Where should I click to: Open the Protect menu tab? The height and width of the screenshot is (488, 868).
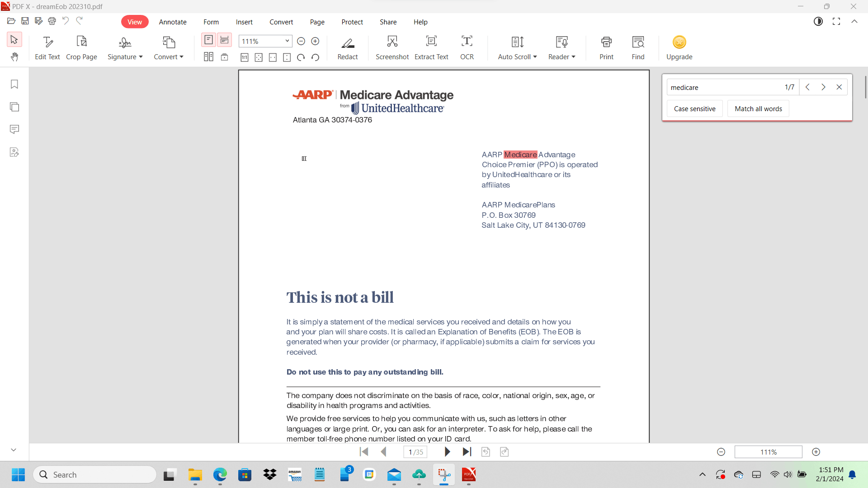pos(352,22)
